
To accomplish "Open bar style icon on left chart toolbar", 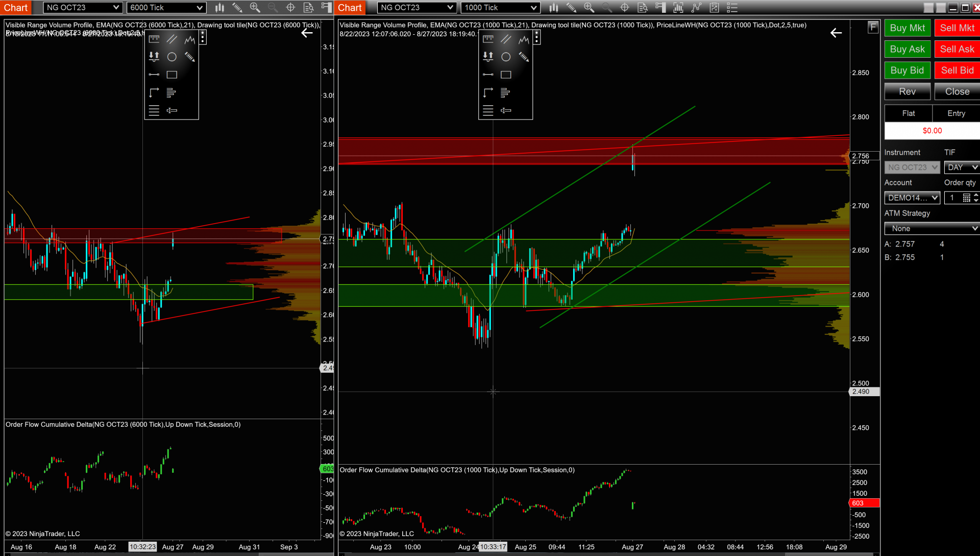I will point(219,8).
